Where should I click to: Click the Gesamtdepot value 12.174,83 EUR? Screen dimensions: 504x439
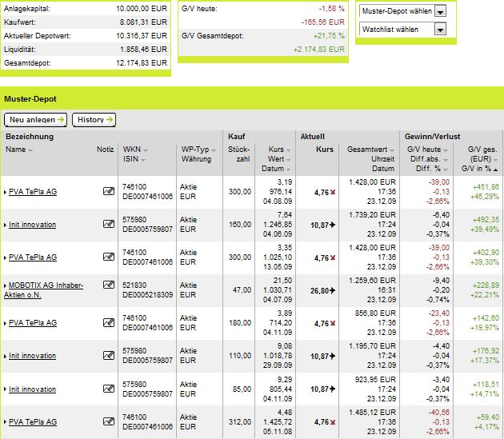pos(142,63)
